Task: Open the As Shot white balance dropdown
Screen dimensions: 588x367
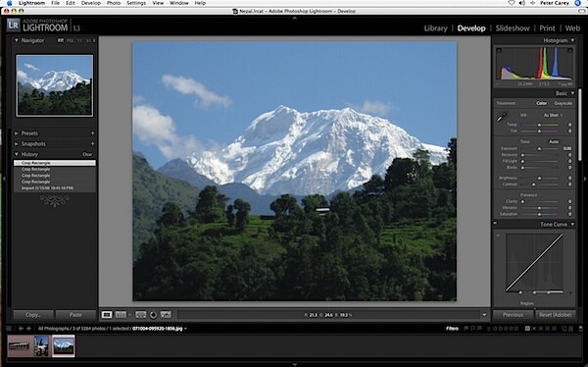Action: [x=553, y=115]
